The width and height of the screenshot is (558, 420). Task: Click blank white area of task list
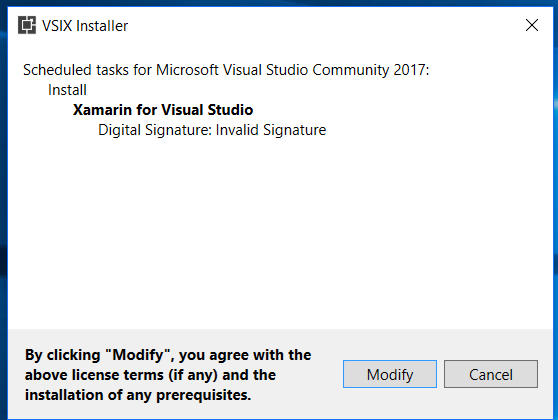point(280,231)
